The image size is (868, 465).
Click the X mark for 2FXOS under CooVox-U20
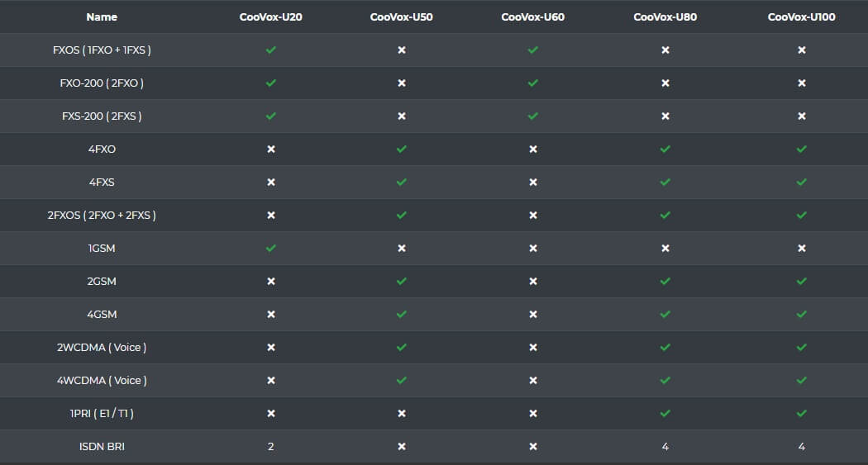click(x=271, y=216)
